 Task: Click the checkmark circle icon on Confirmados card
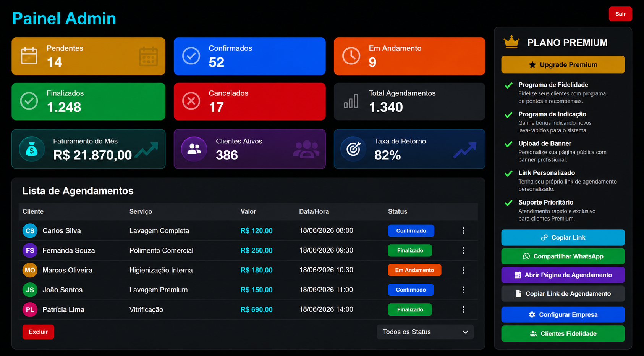click(x=191, y=56)
